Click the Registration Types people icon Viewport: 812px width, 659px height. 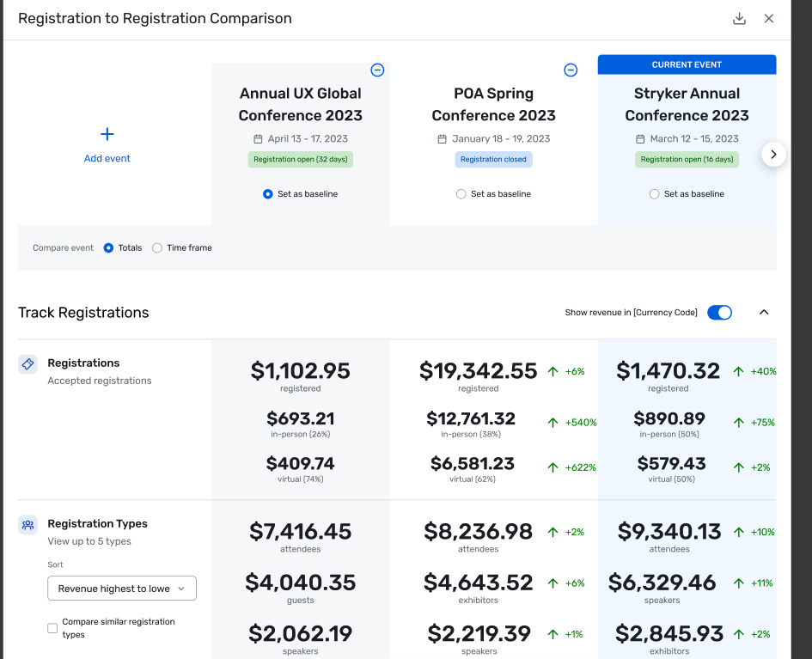pos(28,525)
